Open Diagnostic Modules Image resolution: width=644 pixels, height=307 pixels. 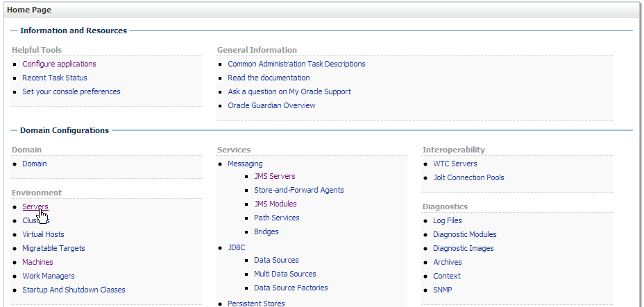(465, 234)
